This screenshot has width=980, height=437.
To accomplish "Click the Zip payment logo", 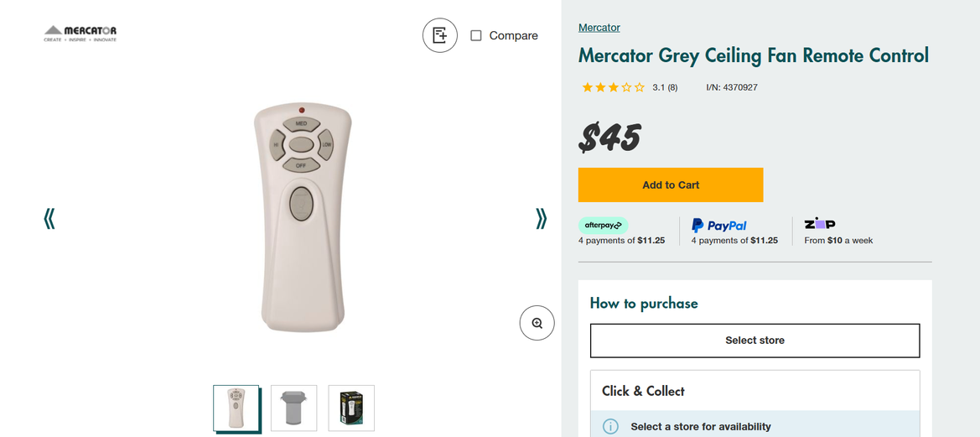I will (x=819, y=224).
